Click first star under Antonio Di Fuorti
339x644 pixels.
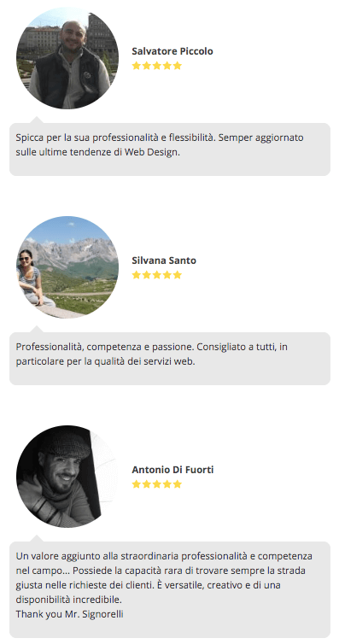[137, 484]
